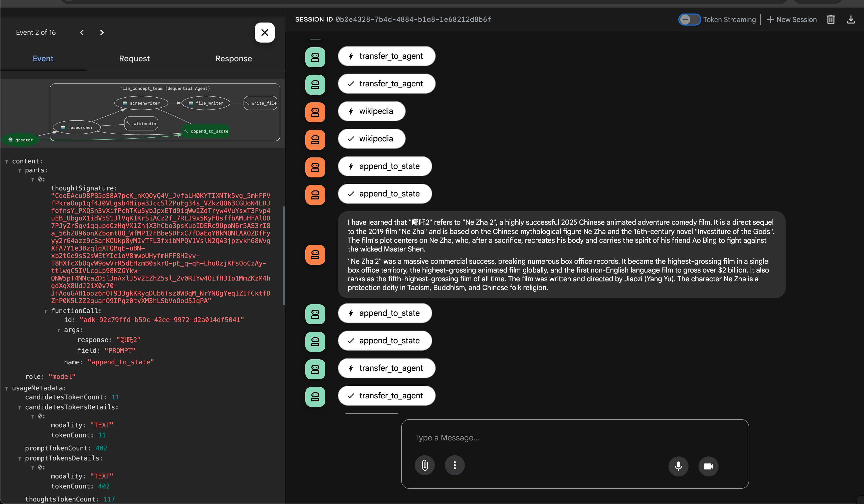Click the thoughtsTokenCount value 117
This screenshot has height=504, width=864.
109,499
